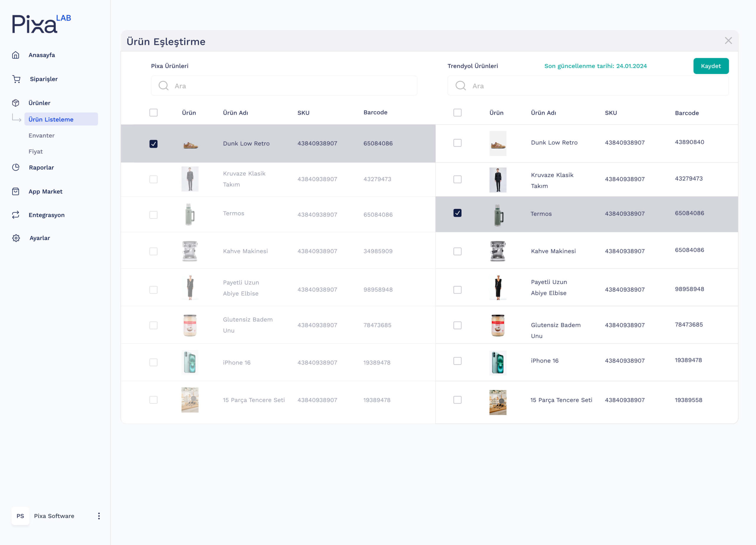Uncheck the Pixa Dunk Low Retro checkbox
The height and width of the screenshot is (545, 756).
pos(153,144)
